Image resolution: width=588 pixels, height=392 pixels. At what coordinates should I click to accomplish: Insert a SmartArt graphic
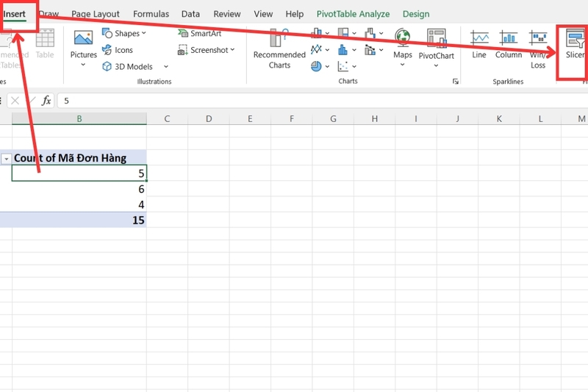pos(199,33)
